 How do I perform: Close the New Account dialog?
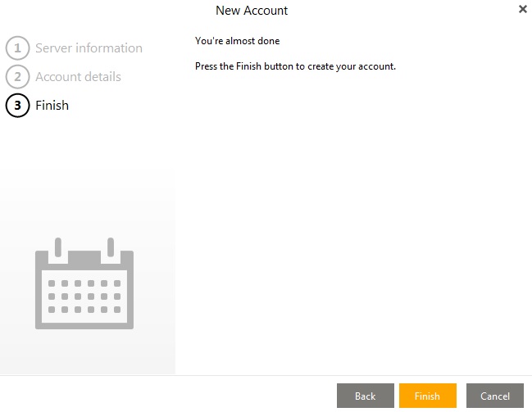523,10
